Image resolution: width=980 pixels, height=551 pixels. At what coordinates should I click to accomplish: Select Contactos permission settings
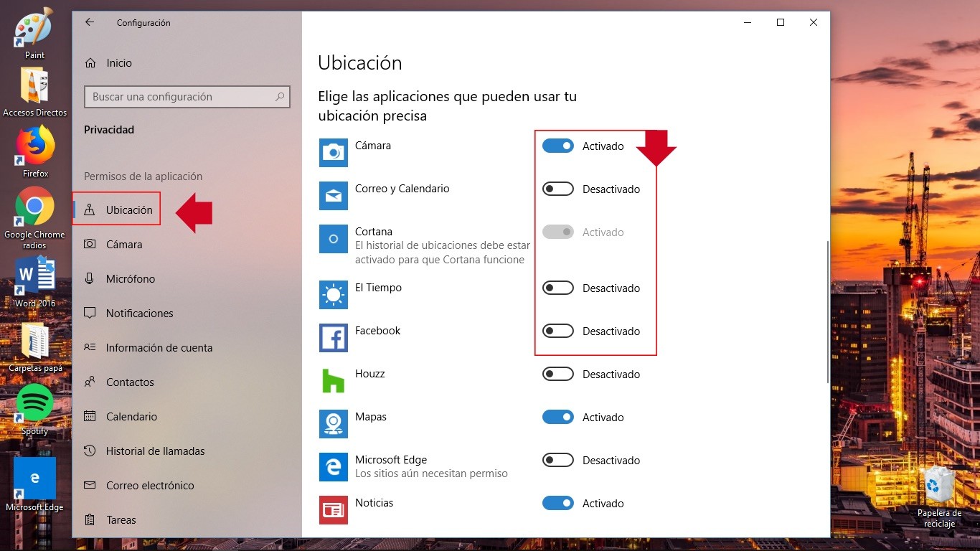129,382
